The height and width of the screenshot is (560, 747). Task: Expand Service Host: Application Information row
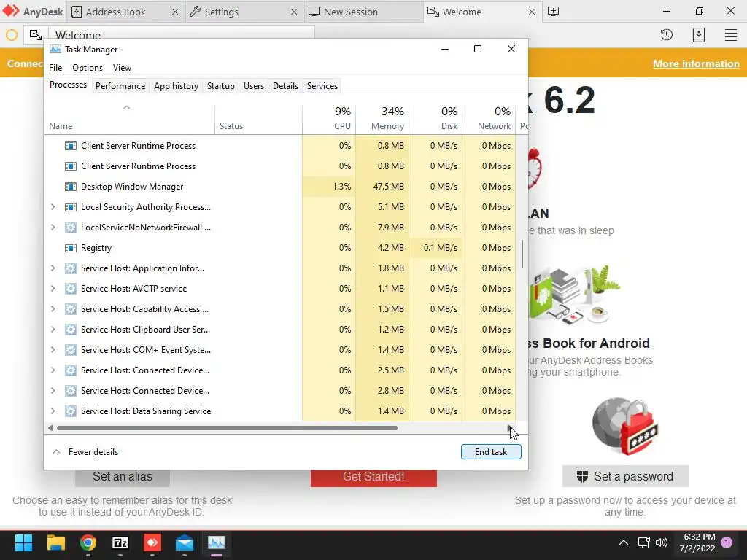point(53,268)
